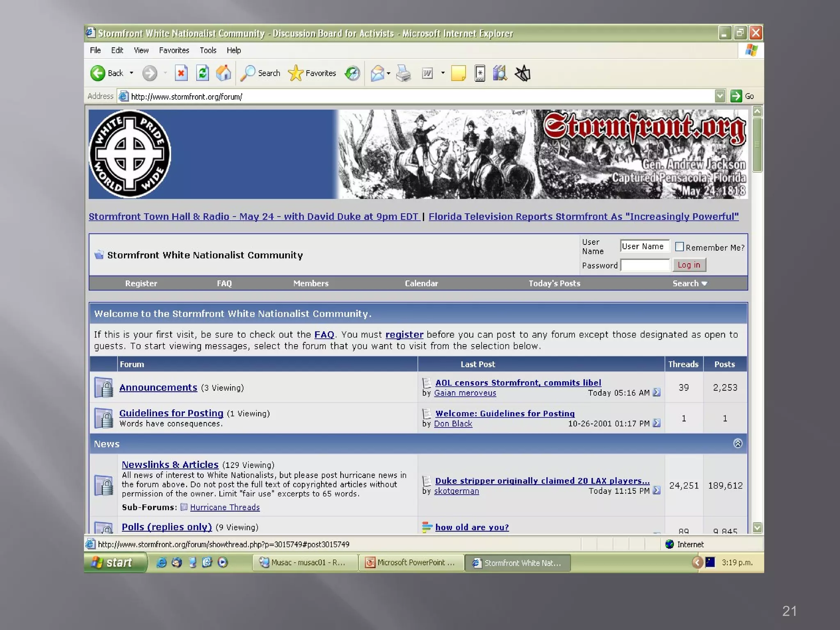Open the Calendar navigation link
Image resolution: width=840 pixels, height=630 pixels.
421,283
